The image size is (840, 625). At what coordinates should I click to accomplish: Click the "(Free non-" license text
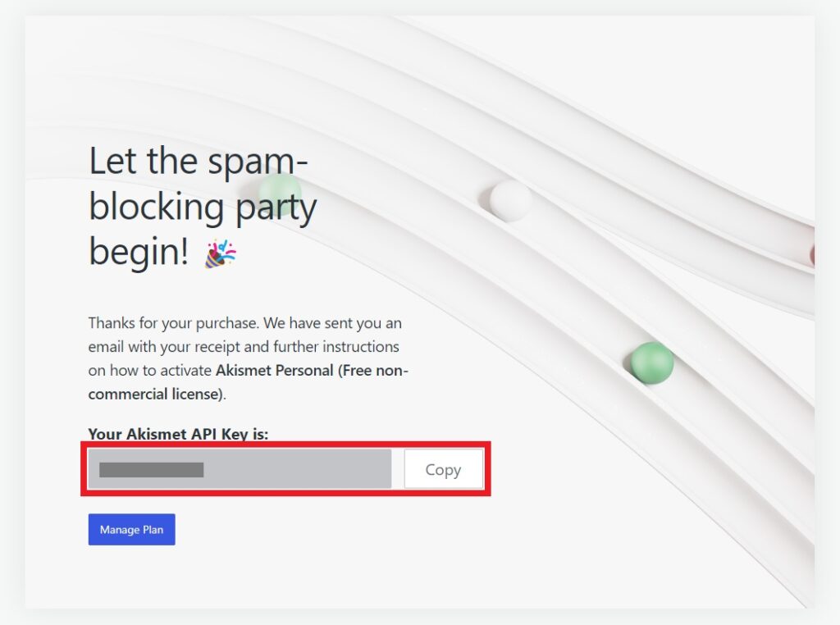pyautogui.click(x=373, y=370)
